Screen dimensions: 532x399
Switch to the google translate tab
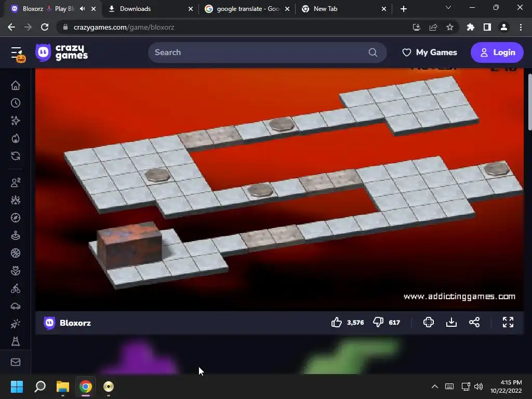click(x=248, y=9)
